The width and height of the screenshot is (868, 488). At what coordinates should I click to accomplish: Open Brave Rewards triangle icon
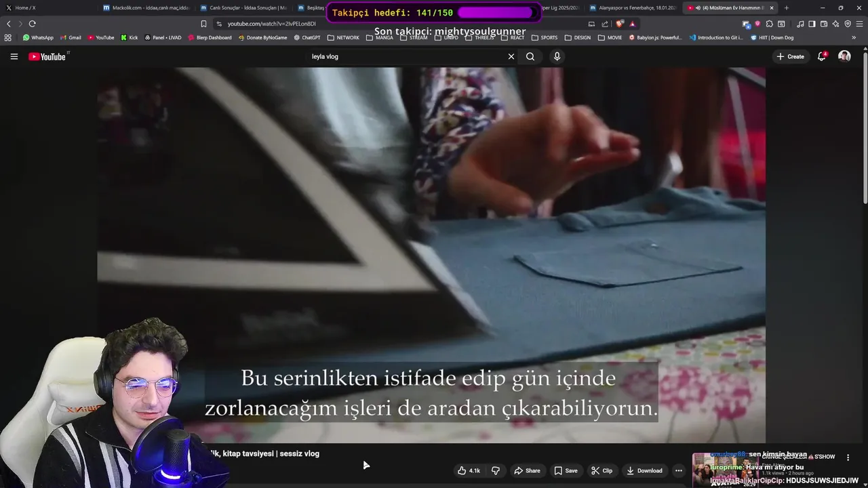pyautogui.click(x=633, y=24)
